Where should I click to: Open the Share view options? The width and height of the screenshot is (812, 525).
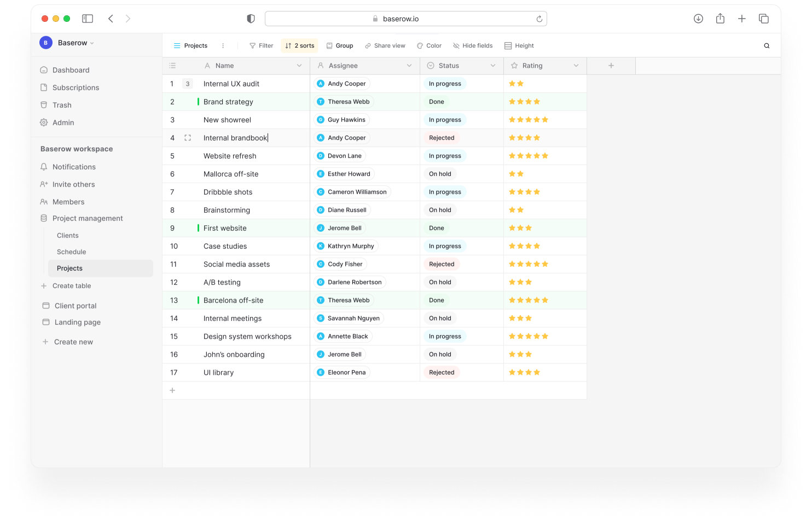(x=385, y=45)
